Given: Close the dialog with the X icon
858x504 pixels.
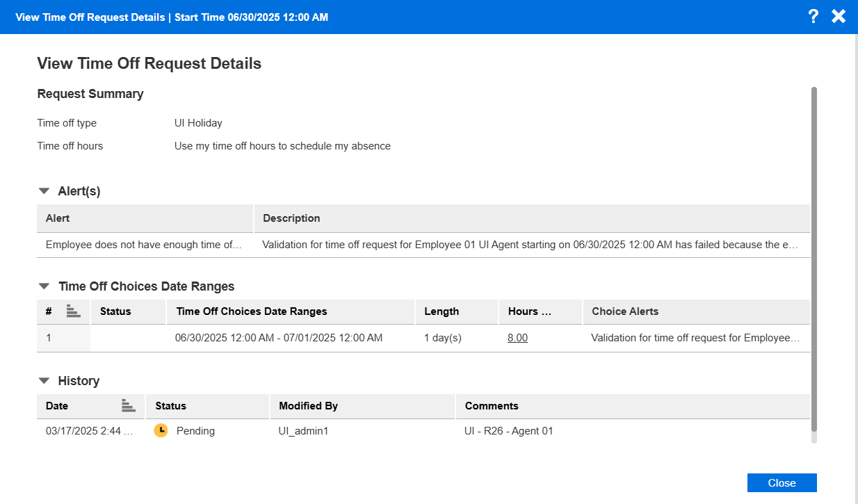Looking at the screenshot, I should [839, 17].
